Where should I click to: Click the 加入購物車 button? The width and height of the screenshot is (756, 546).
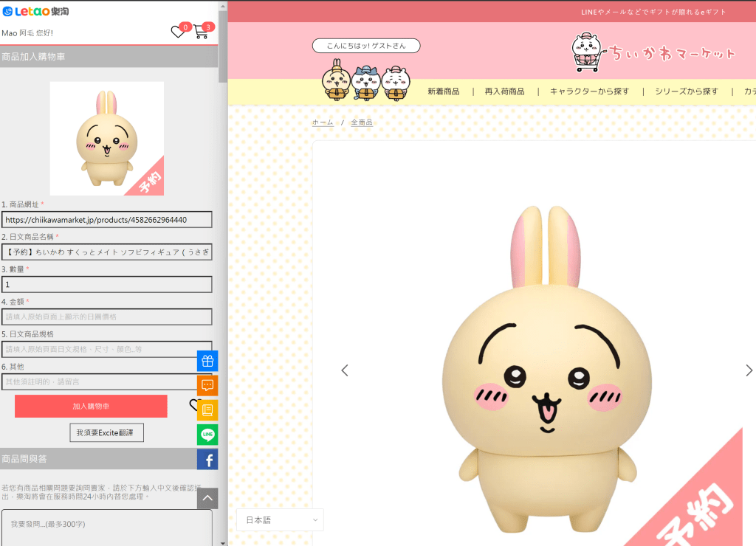(91, 407)
